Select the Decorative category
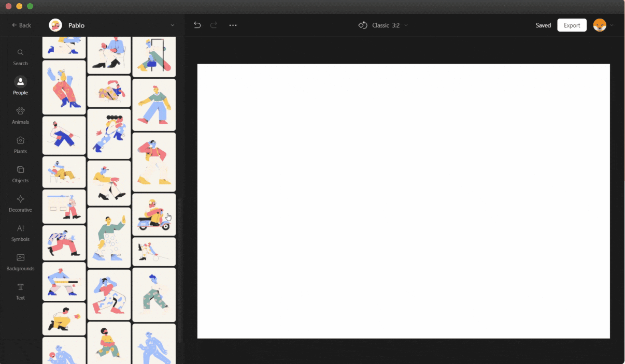Image resolution: width=625 pixels, height=364 pixels. point(20,203)
